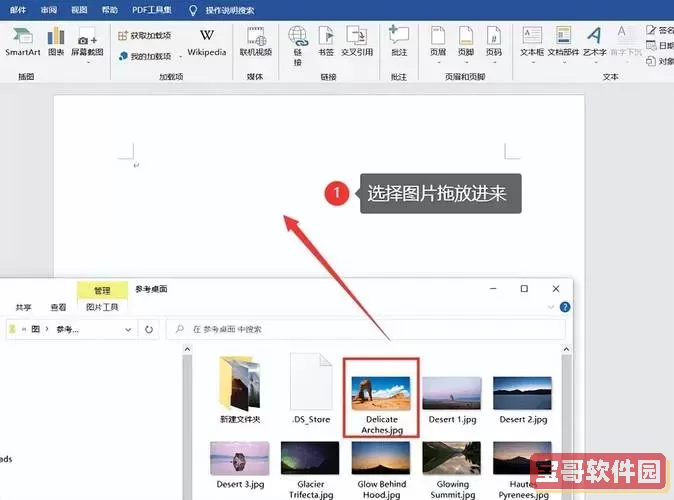Open the Help (帮助) tab
This screenshot has width=674, height=500.
(x=110, y=10)
